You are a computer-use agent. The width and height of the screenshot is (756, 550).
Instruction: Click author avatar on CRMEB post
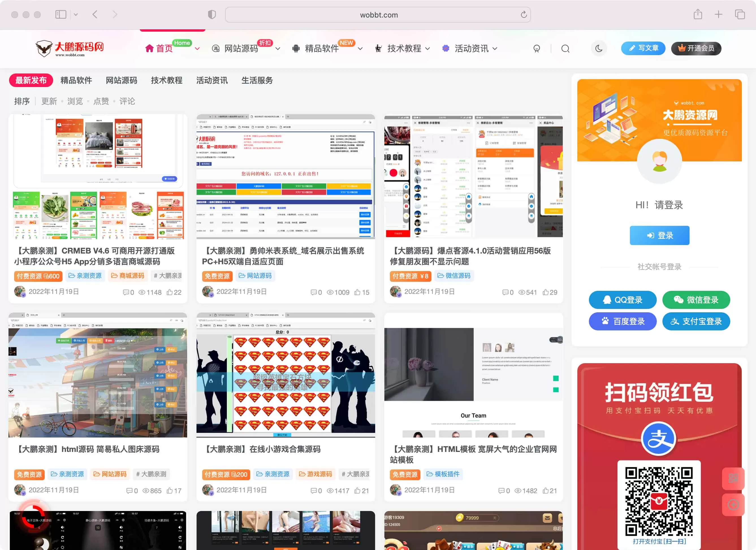[20, 291]
